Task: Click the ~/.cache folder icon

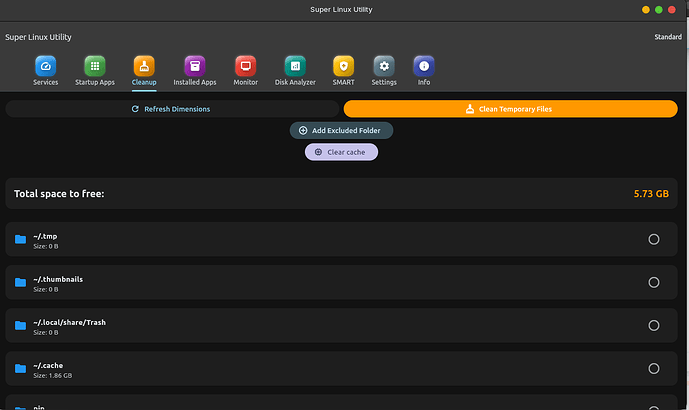Action: pyautogui.click(x=20, y=368)
